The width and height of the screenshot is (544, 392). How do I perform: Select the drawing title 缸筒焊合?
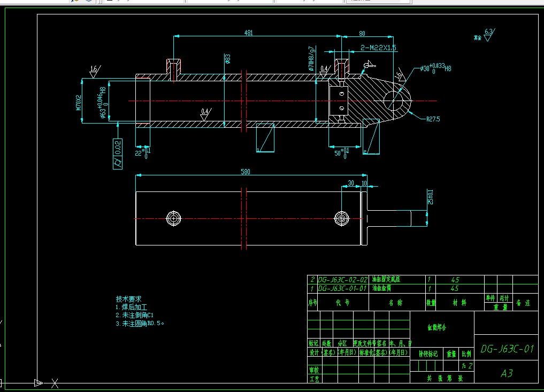click(436, 327)
